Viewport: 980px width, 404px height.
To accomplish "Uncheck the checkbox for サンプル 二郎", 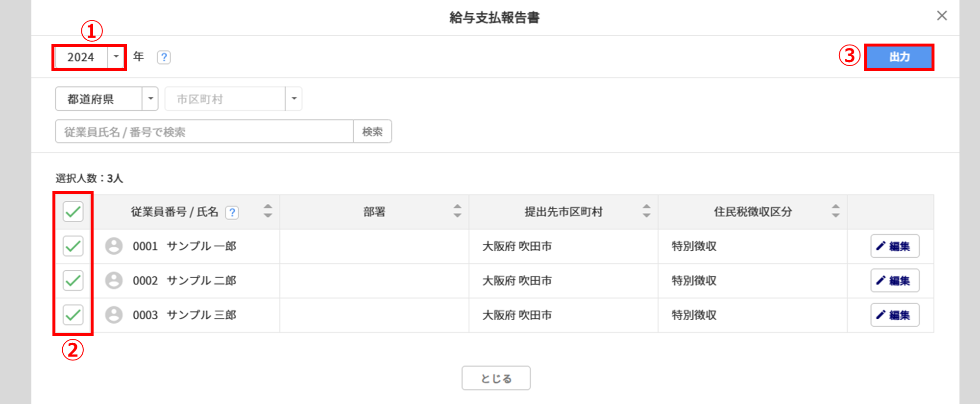I will click(x=73, y=281).
